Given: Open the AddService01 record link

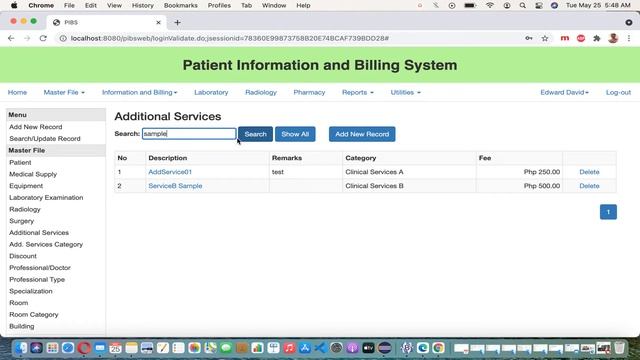Looking at the screenshot, I should pyautogui.click(x=170, y=172).
